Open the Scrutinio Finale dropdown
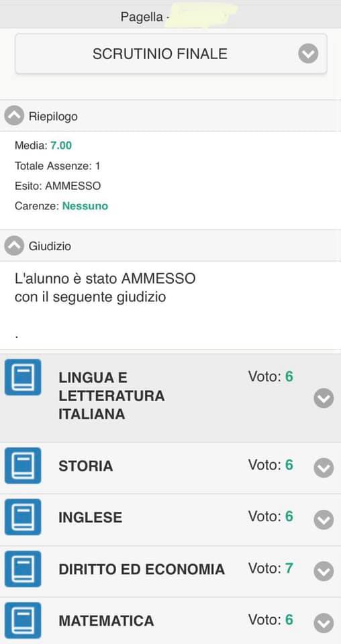341x644 pixels. (171, 54)
